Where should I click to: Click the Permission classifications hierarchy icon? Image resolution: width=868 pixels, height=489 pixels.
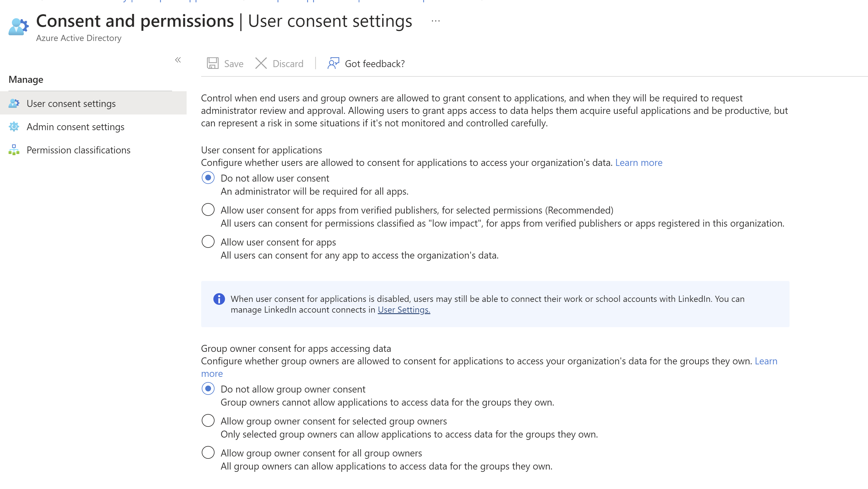coord(14,150)
